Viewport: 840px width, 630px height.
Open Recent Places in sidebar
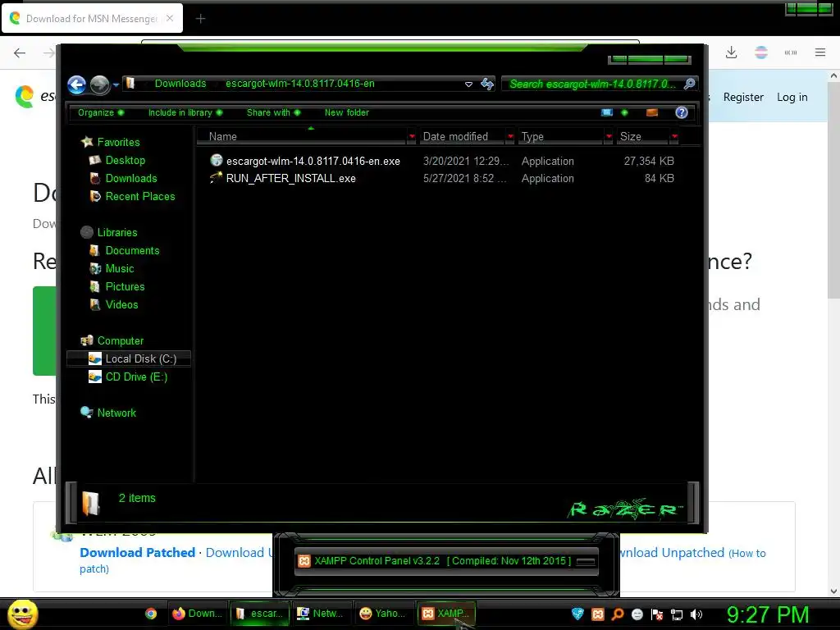click(139, 197)
